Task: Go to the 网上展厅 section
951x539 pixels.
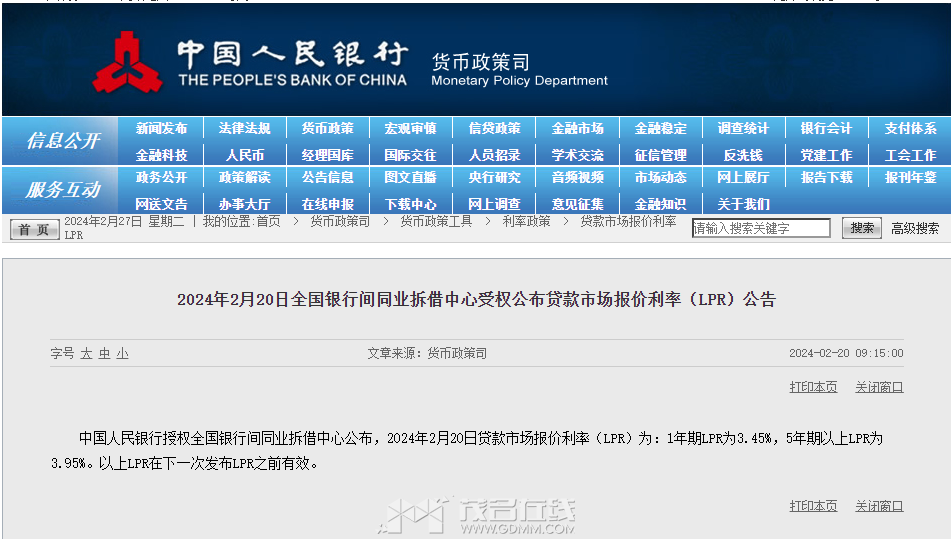Action: [x=743, y=178]
